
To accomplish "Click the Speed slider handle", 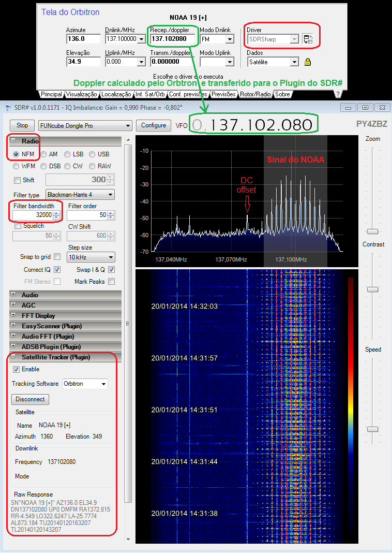I will pos(373,429).
